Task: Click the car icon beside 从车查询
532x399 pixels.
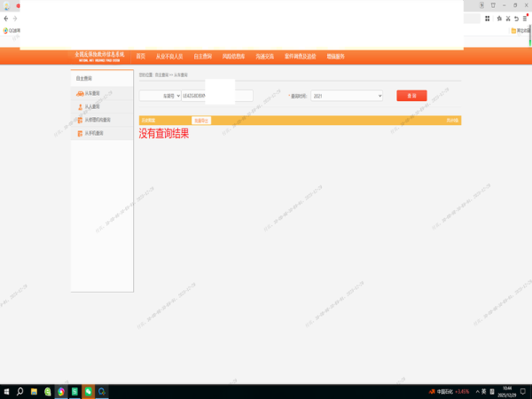Action: pos(80,93)
